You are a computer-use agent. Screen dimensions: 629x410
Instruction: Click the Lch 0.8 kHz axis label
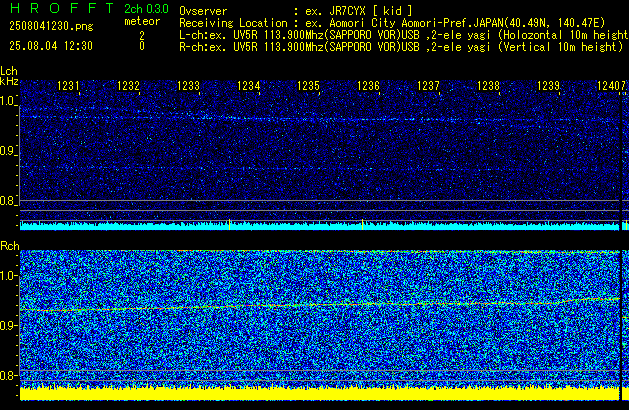[x=8, y=201]
